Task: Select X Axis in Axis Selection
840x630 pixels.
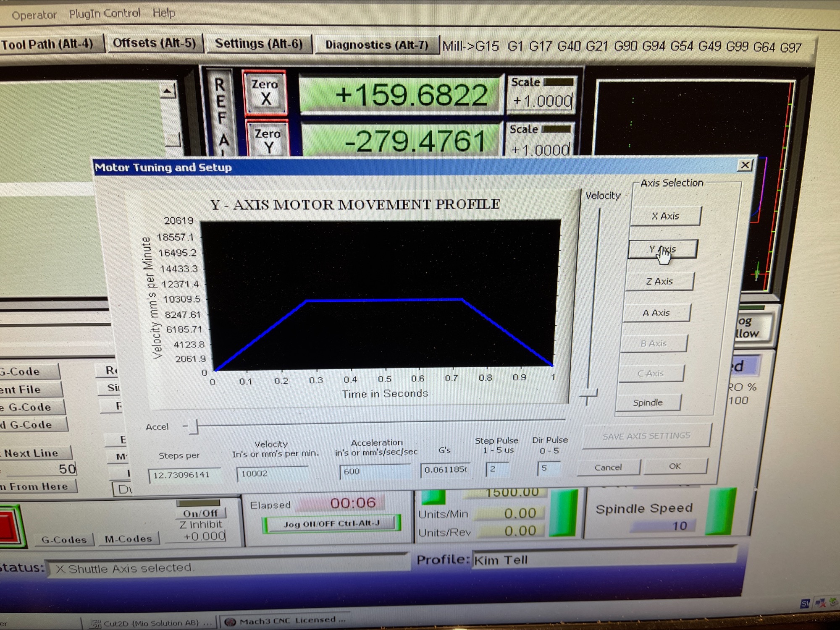Action: (x=665, y=216)
